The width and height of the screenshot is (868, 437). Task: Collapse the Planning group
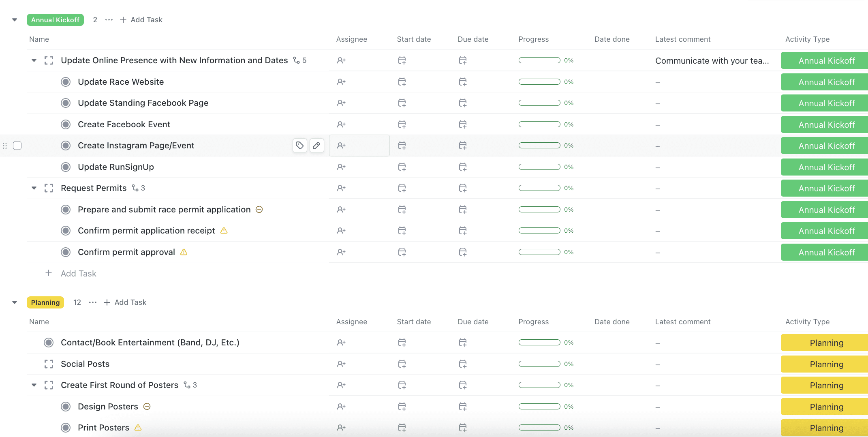pyautogui.click(x=14, y=302)
